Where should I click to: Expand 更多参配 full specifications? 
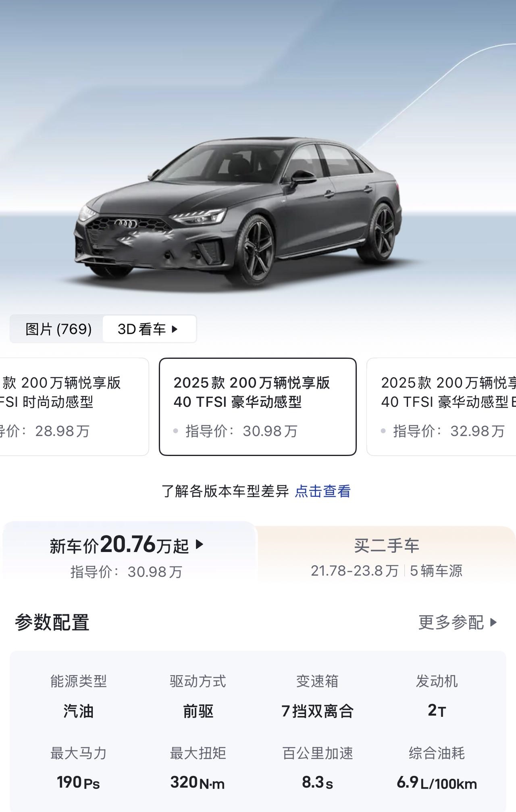coord(458,623)
